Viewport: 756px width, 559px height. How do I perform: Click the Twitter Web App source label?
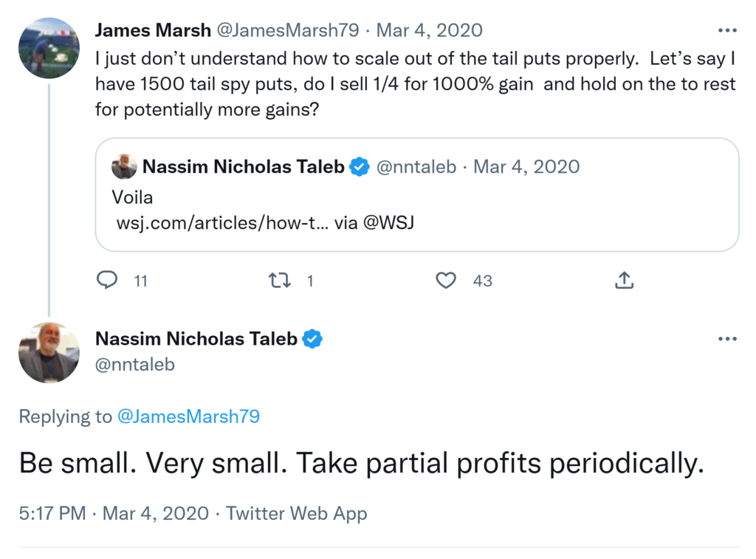click(296, 513)
